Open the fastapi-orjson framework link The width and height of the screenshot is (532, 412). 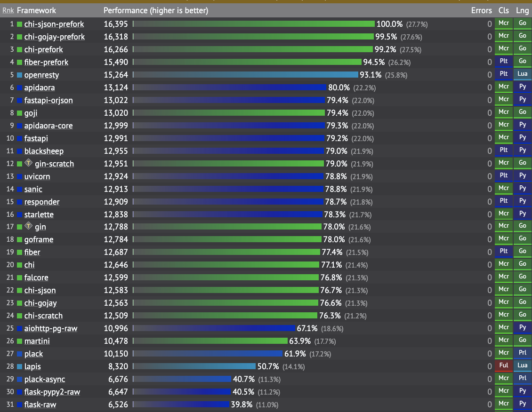point(48,100)
